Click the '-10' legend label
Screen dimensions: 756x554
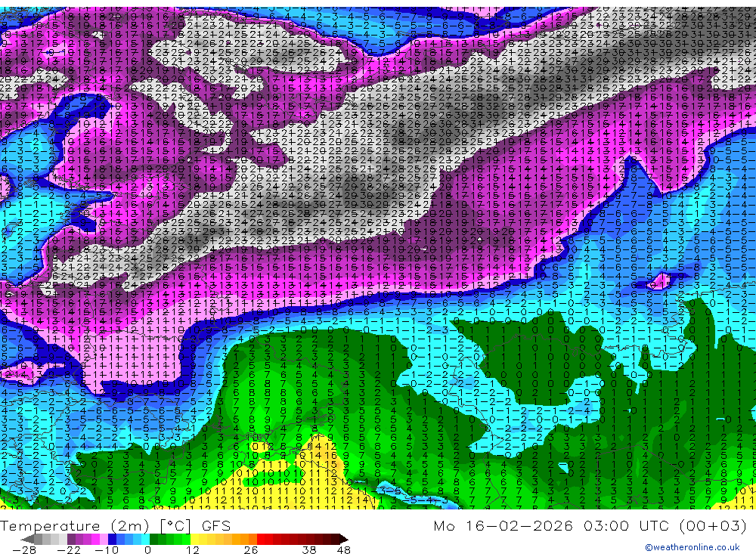107,550
